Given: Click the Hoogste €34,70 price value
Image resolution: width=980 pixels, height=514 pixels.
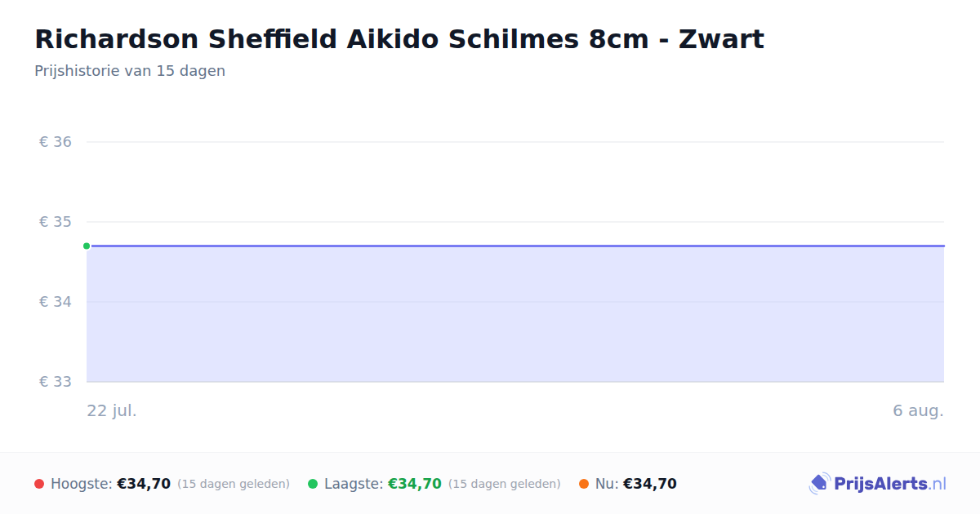Looking at the screenshot, I should 144,484.
